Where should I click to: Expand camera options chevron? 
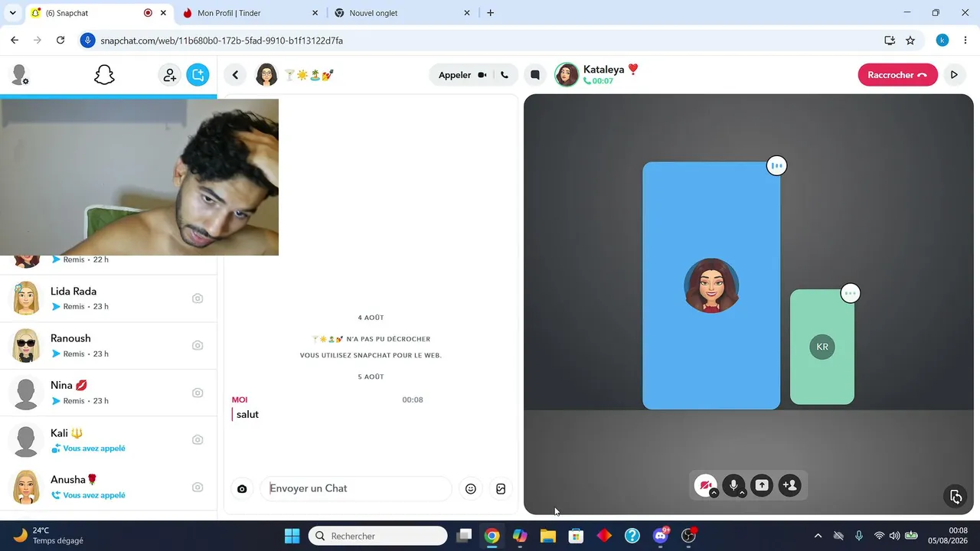[714, 494]
